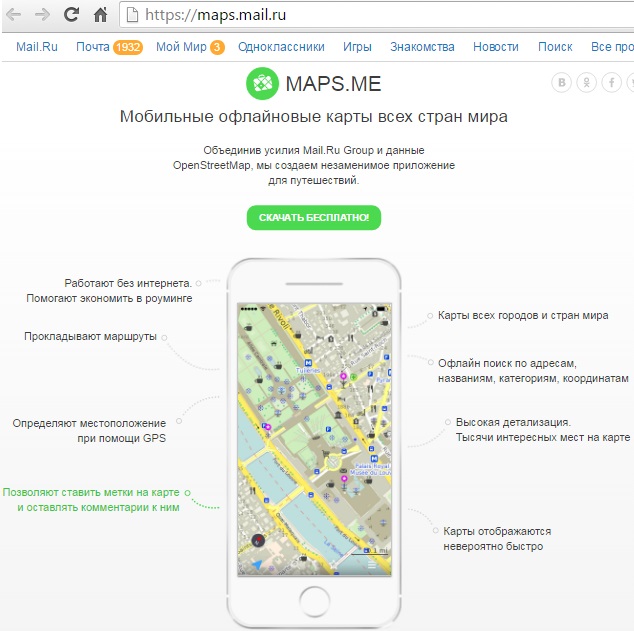Click green bullet circle next to 'Позволяют ставить метки'

pyautogui.click(x=187, y=492)
